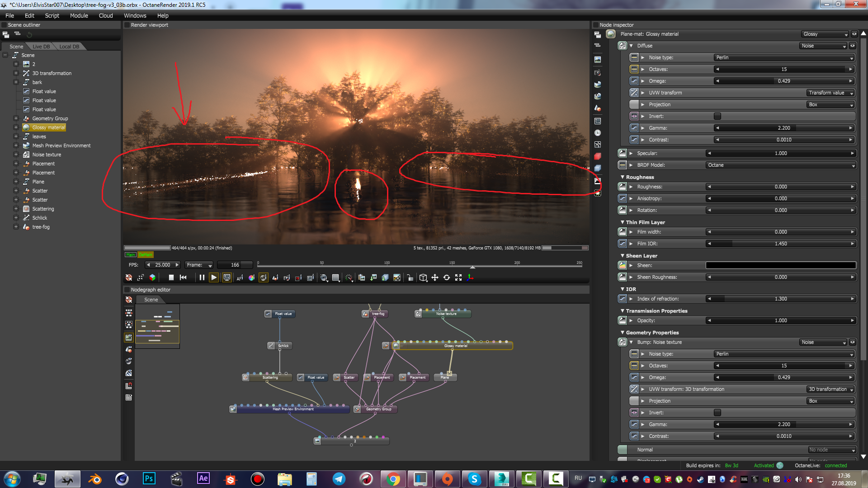
Task: Select the move gizmo tool in viewport toolbar
Action: [x=435, y=277]
